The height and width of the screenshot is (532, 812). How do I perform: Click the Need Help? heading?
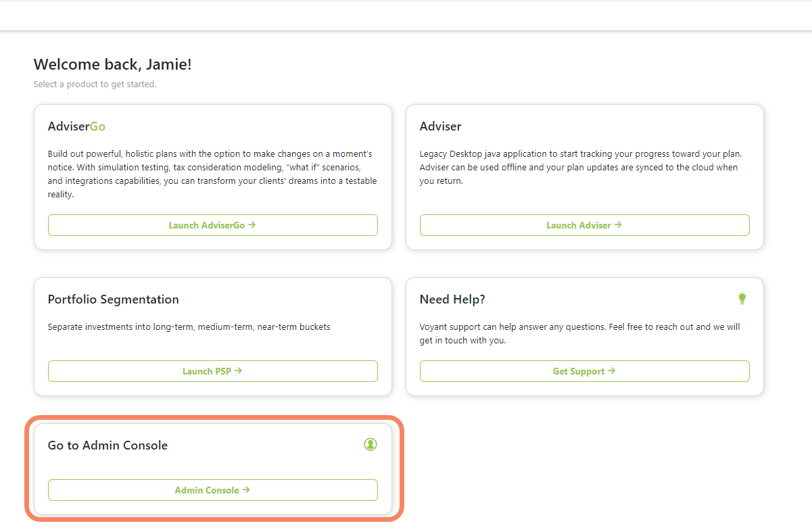click(x=452, y=299)
